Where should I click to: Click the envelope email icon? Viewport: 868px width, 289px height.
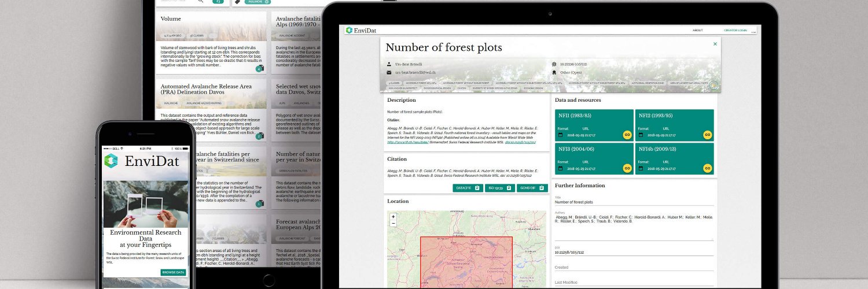coord(389,73)
